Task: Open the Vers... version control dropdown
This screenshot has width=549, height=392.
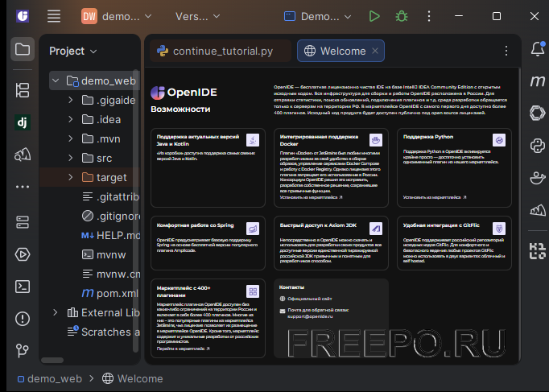Action: tap(198, 16)
